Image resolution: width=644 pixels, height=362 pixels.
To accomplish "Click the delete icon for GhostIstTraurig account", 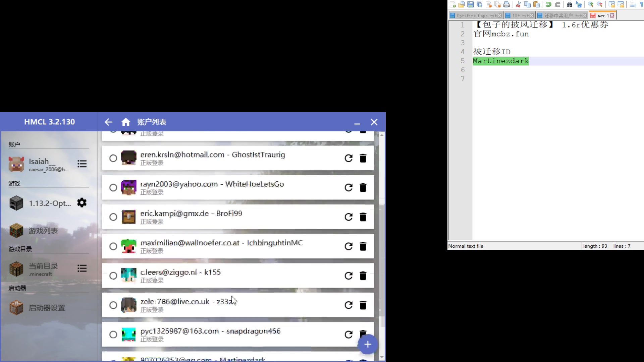I will point(363,158).
